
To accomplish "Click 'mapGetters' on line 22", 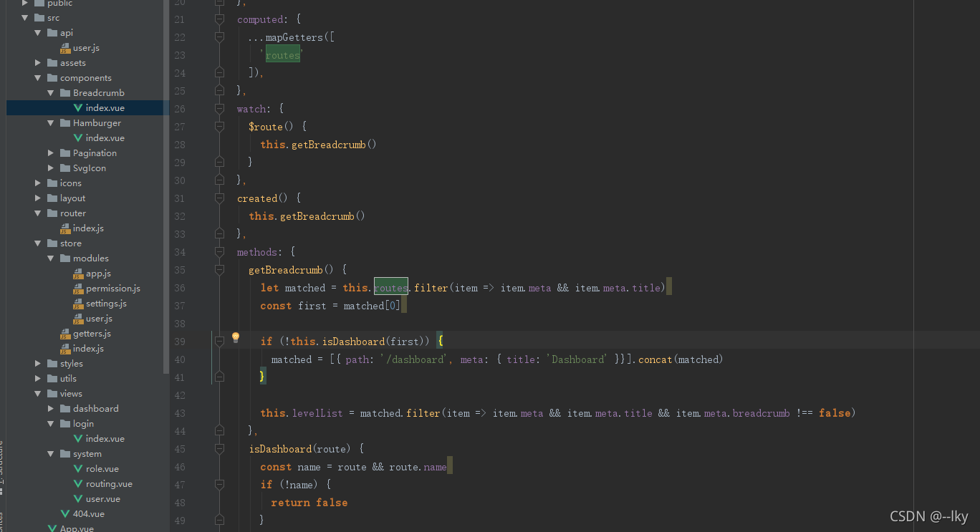I will (294, 37).
